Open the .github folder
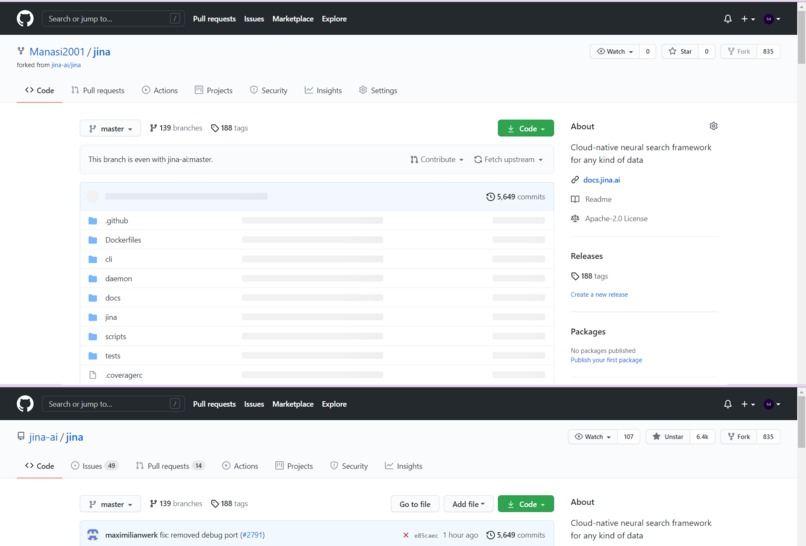This screenshot has width=806, height=546. tap(117, 221)
